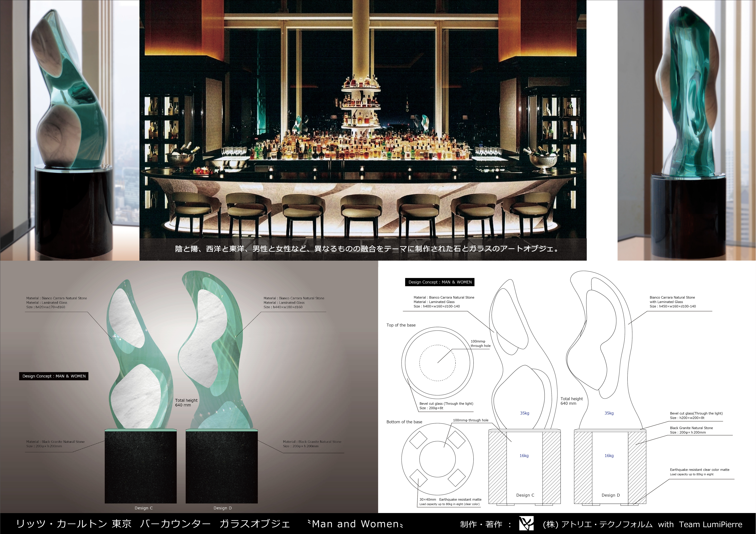Click 'Design D' label under rendered sculpture

coord(223,508)
